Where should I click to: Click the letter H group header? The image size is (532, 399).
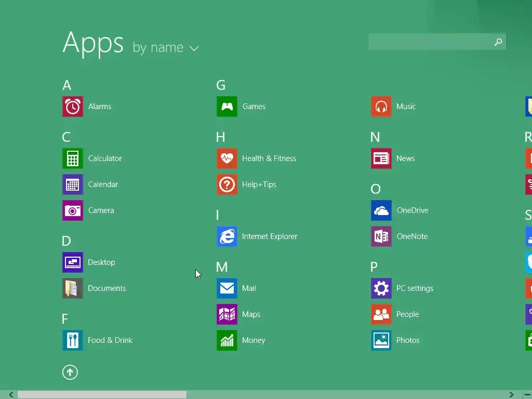pos(220,137)
